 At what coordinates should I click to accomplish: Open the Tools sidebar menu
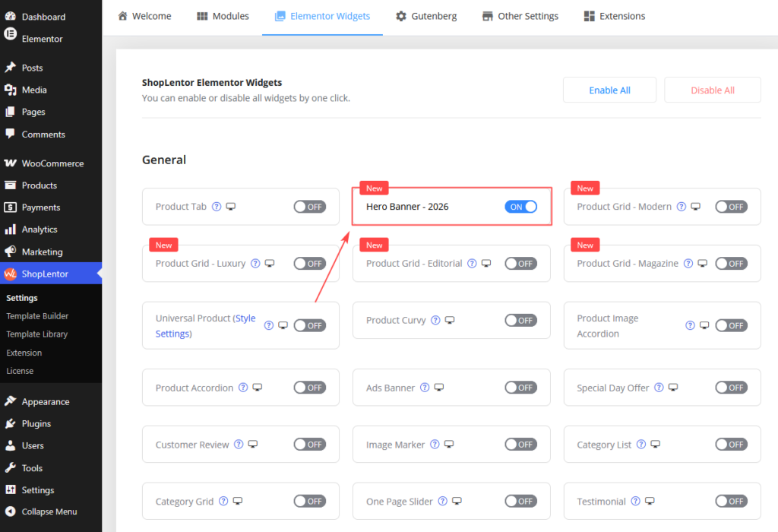click(51, 467)
